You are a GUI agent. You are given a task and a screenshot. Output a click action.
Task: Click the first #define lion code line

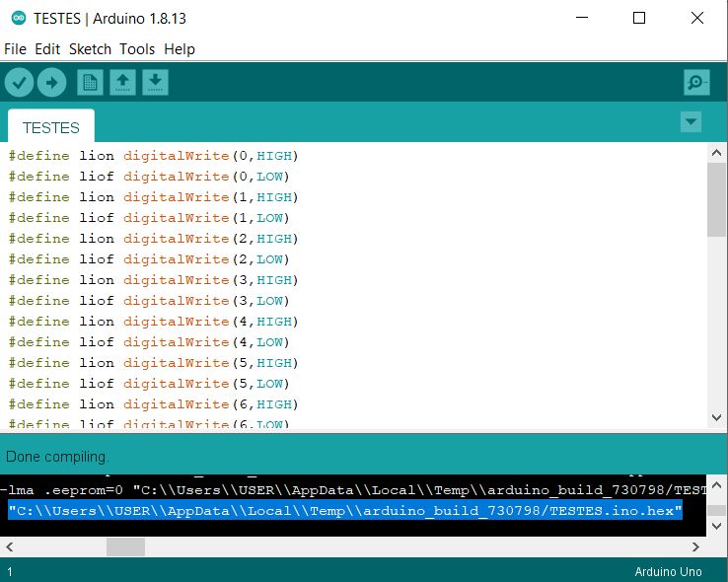(153, 156)
